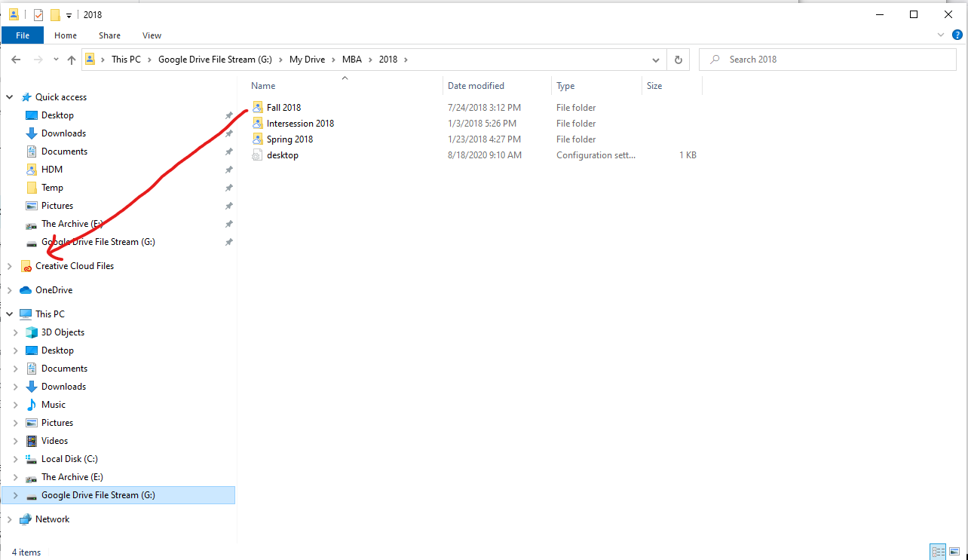
Task: Collapse the This PC tree node
Action: [x=10, y=314]
